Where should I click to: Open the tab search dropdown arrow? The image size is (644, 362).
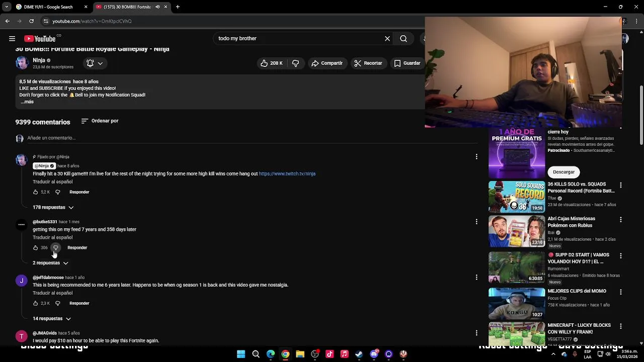pyautogui.click(x=7, y=7)
